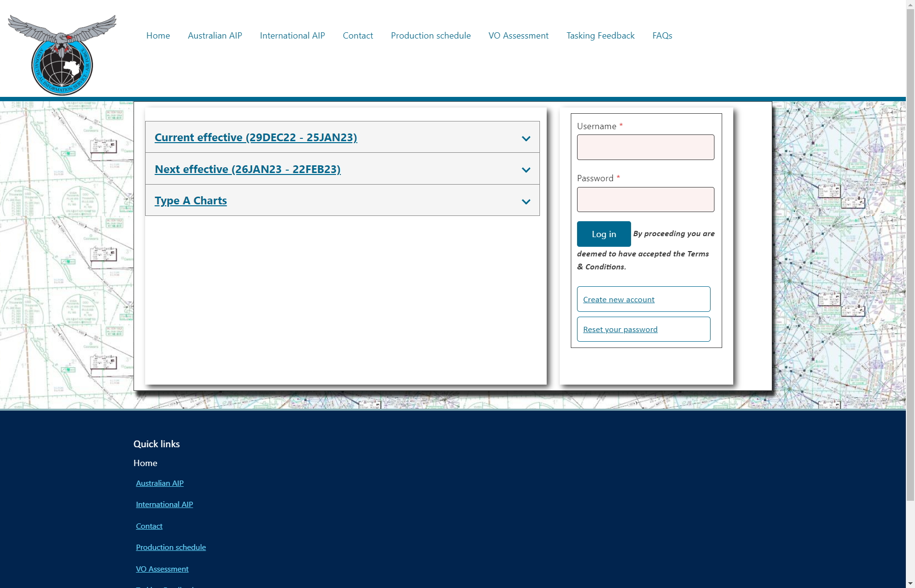Go to Home in top navigation

[158, 36]
